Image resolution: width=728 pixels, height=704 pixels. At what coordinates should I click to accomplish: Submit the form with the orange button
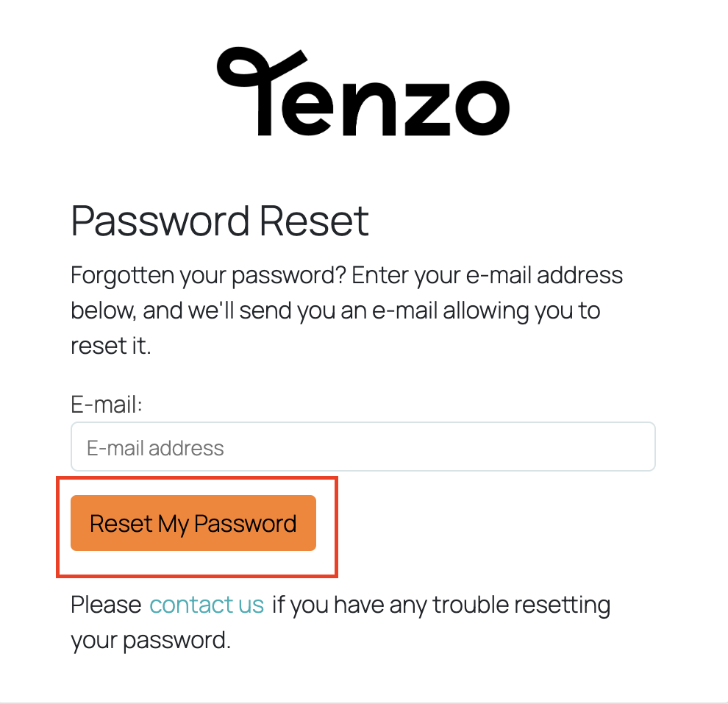point(193,523)
